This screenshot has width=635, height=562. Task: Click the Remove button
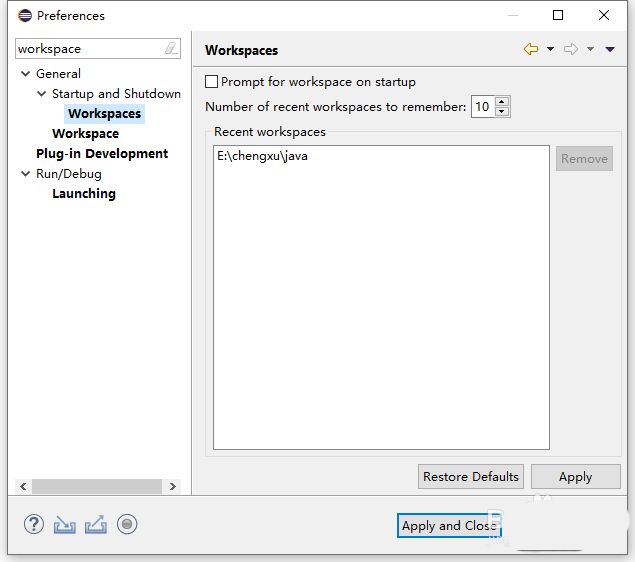coord(584,158)
